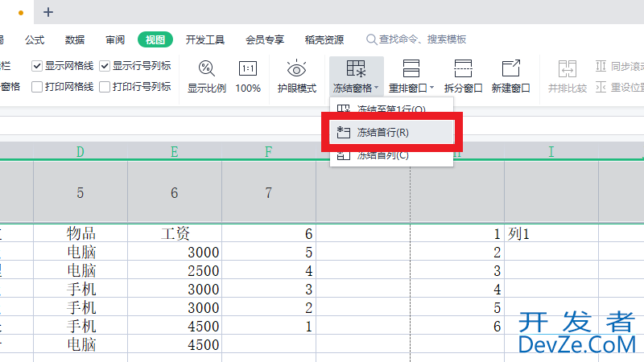Open the 公式 ribbon tab
This screenshot has width=644, height=362.
tap(35, 39)
